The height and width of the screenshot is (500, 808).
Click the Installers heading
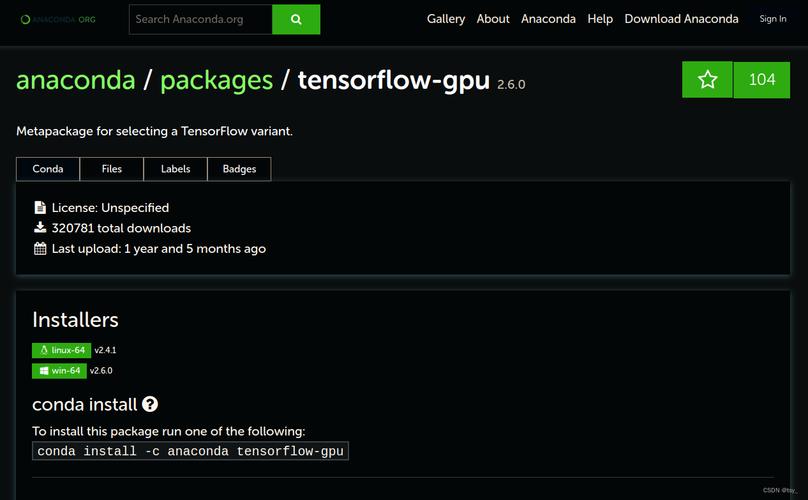[x=75, y=320]
